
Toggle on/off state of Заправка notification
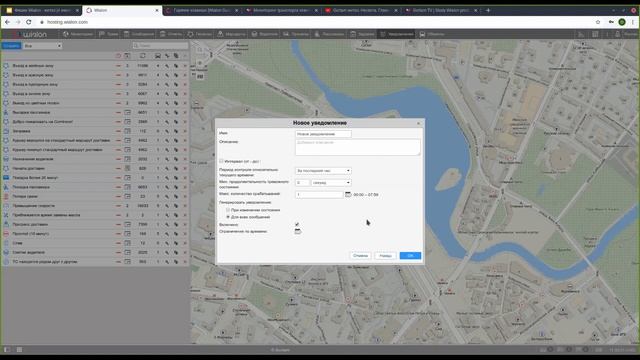118,131
